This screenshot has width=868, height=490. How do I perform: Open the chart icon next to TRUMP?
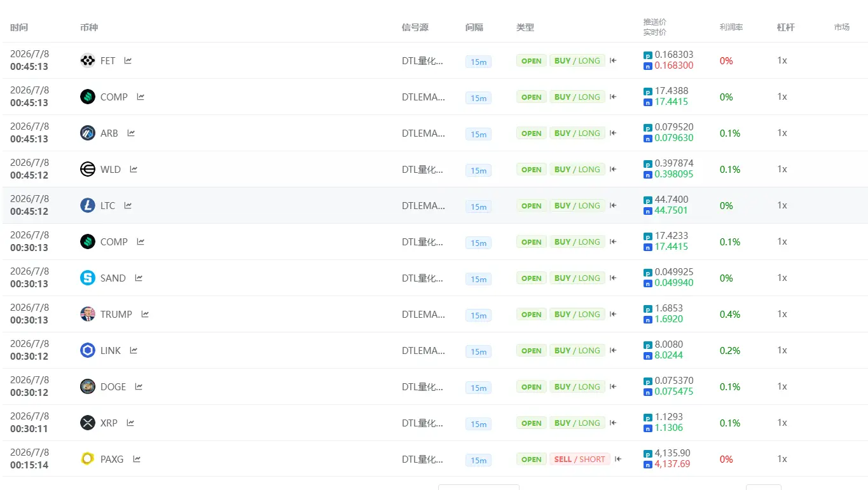(145, 314)
